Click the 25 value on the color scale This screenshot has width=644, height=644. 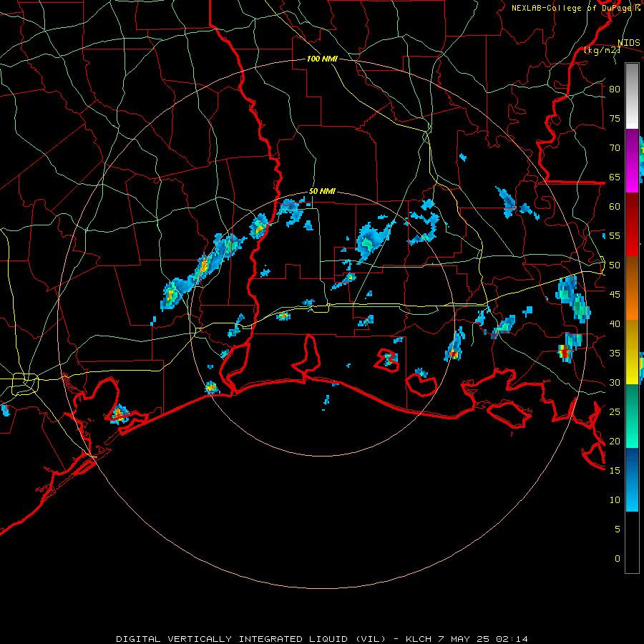click(x=615, y=412)
